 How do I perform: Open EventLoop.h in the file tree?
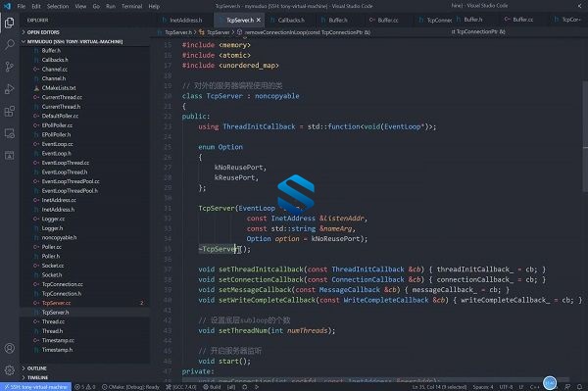(85, 153)
